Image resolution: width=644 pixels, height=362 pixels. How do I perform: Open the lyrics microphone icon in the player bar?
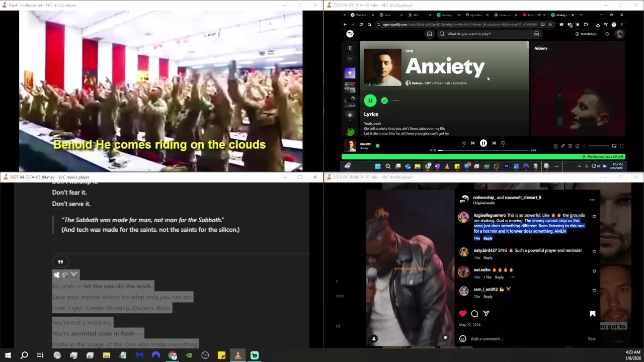563,146
